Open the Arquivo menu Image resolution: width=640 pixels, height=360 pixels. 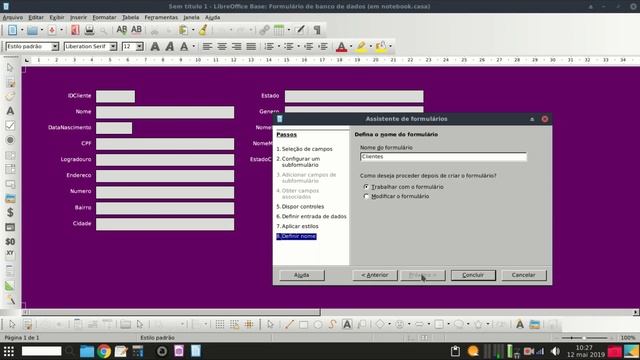pos(13,18)
